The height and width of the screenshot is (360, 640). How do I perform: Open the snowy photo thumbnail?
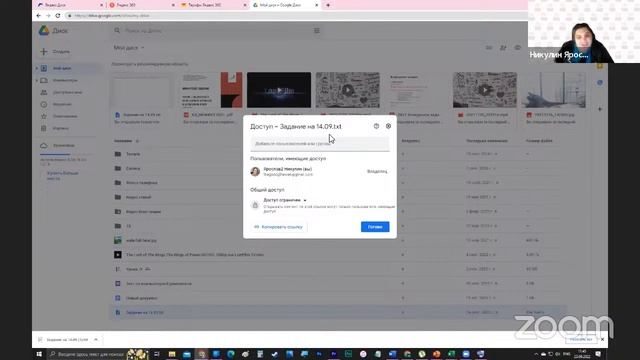553,90
